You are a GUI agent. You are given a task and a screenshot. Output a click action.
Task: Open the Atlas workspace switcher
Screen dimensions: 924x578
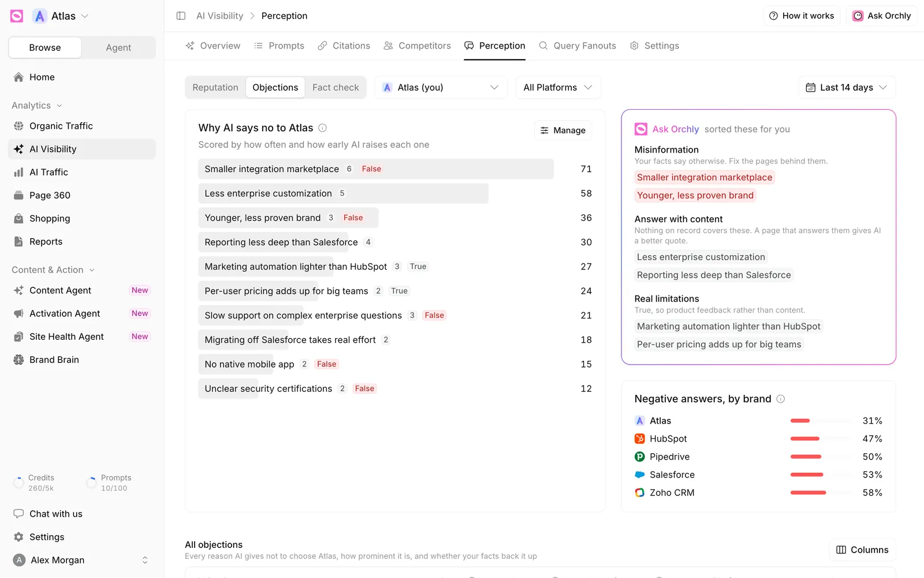click(x=61, y=16)
